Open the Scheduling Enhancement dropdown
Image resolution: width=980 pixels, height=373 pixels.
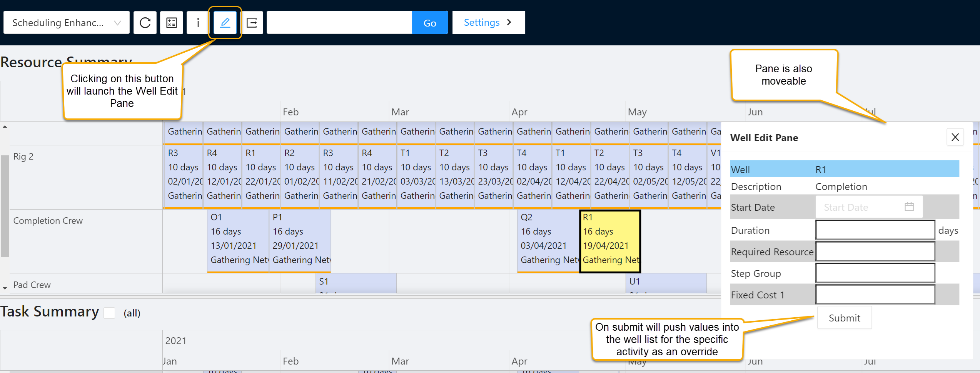[67, 23]
